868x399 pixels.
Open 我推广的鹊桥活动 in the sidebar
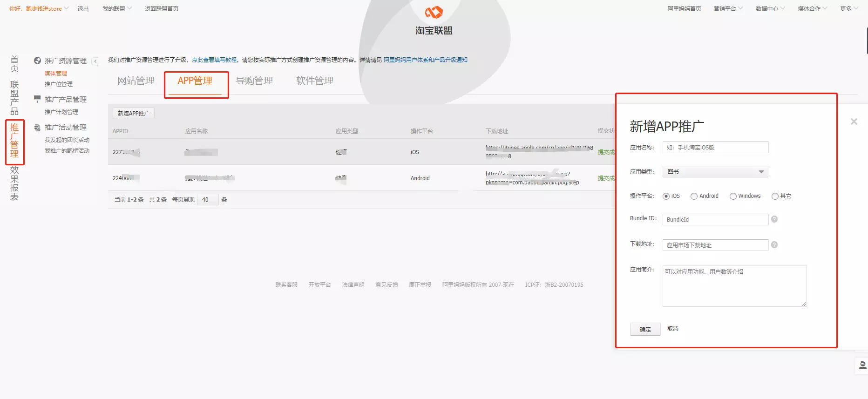click(67, 150)
